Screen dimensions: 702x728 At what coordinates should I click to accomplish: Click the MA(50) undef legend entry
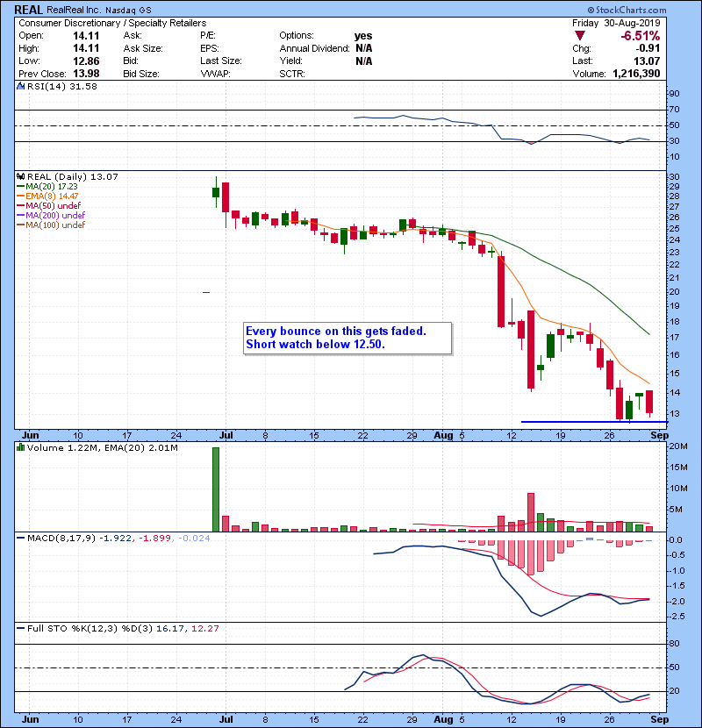click(48, 205)
